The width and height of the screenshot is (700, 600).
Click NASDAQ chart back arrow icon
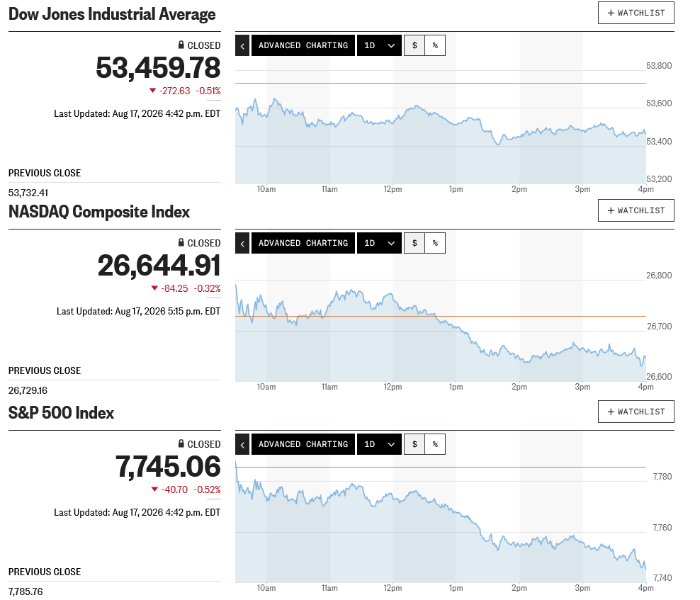click(x=242, y=243)
